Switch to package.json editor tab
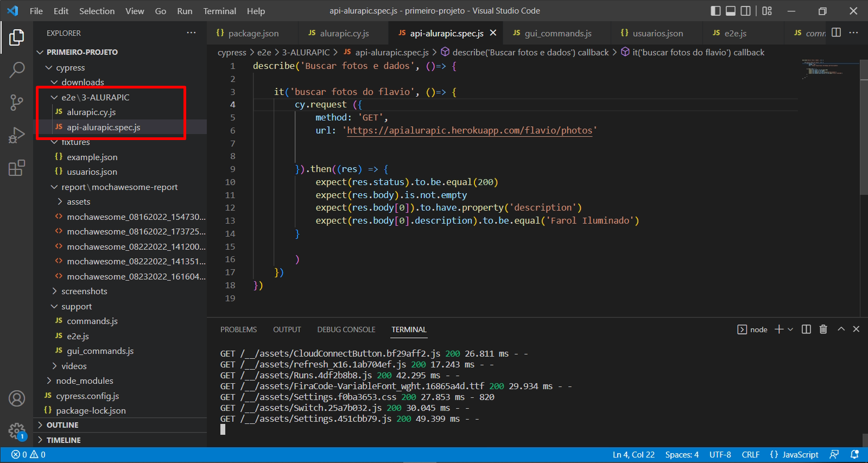 (x=252, y=33)
